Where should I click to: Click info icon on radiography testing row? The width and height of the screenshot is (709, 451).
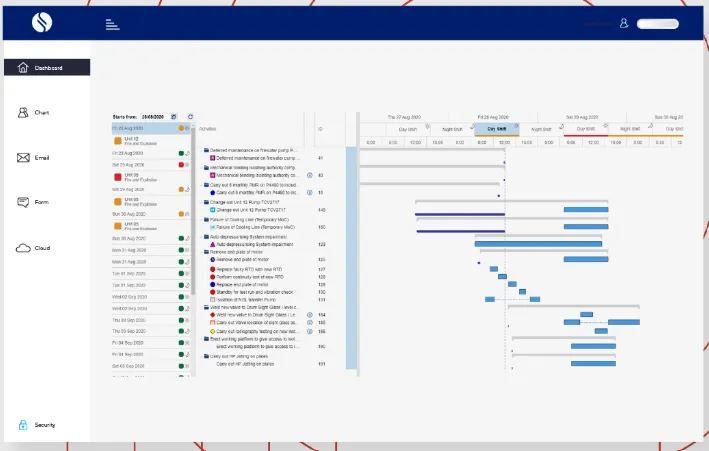310,331
